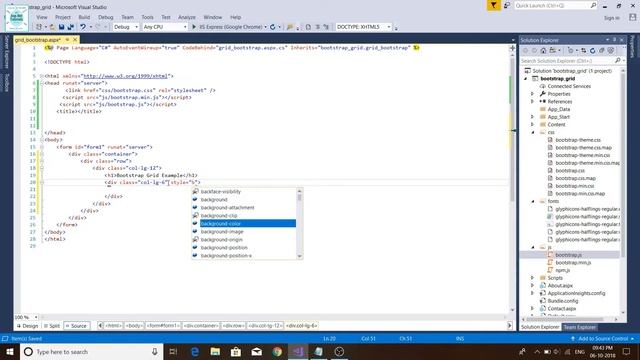This screenshot has width=640, height=360.
Task: Click the Windows Start button
Action: tap(10, 351)
